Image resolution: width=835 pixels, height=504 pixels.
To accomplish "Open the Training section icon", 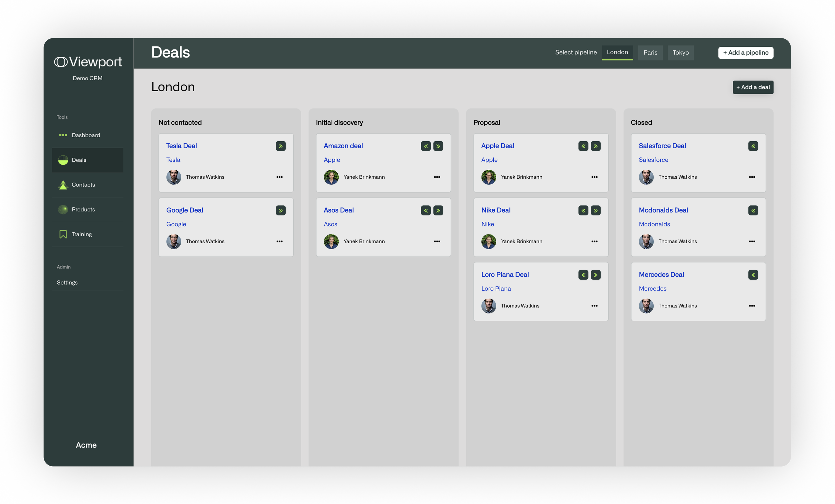I will tap(63, 234).
